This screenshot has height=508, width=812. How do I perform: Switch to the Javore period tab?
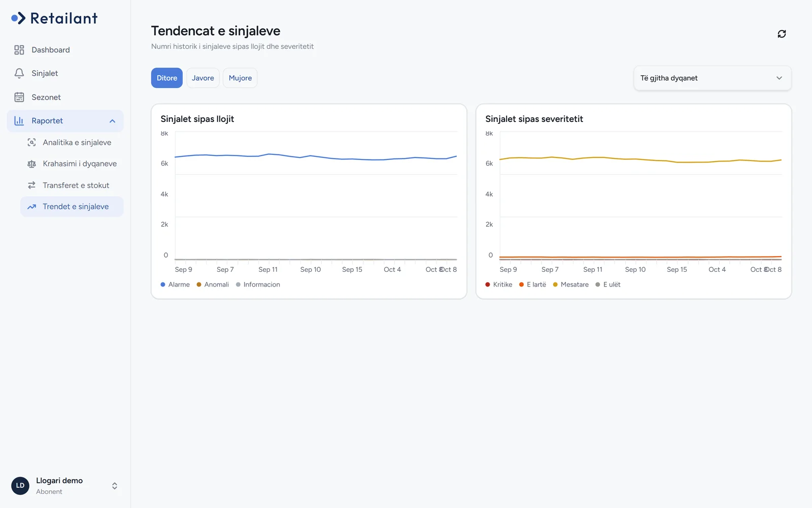click(203, 78)
